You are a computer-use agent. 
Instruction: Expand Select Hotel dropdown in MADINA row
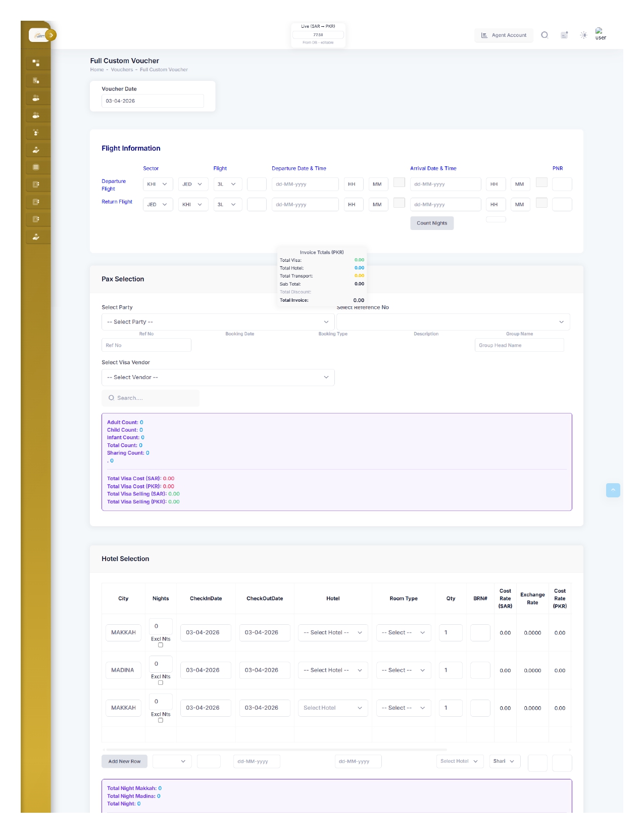[332, 670]
